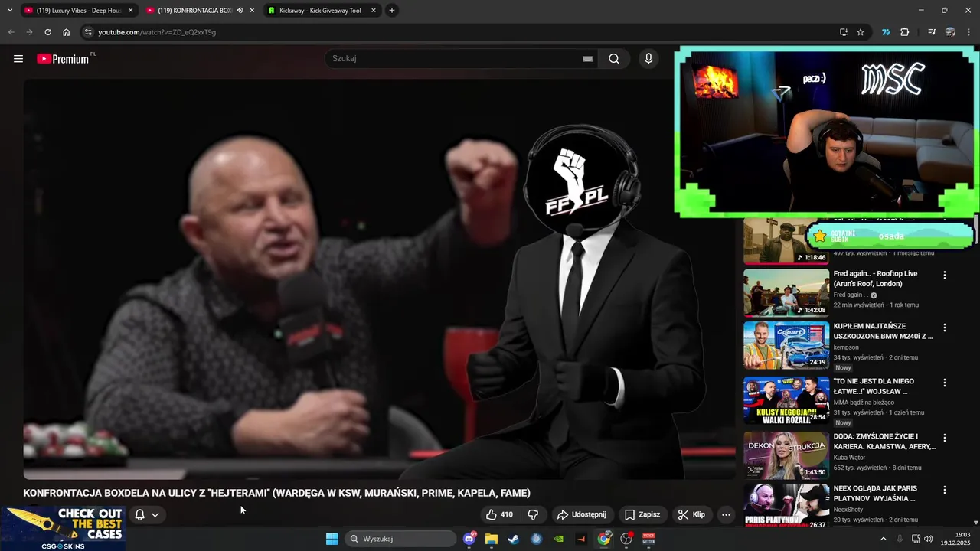Click the Klip clip button

pos(691,514)
